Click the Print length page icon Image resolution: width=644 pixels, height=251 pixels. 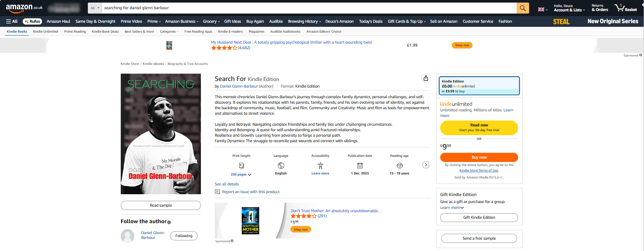[x=241, y=166]
